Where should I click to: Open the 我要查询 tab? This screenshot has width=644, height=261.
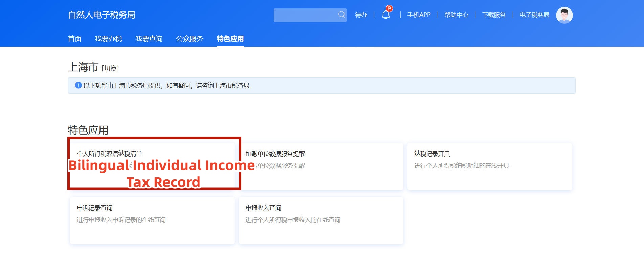(149, 39)
